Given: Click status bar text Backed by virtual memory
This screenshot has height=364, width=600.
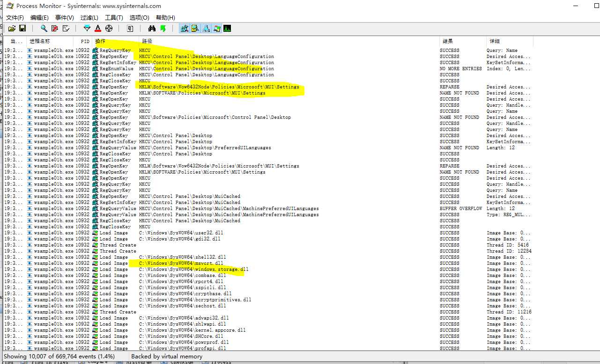Looking at the screenshot, I should 167,357.
